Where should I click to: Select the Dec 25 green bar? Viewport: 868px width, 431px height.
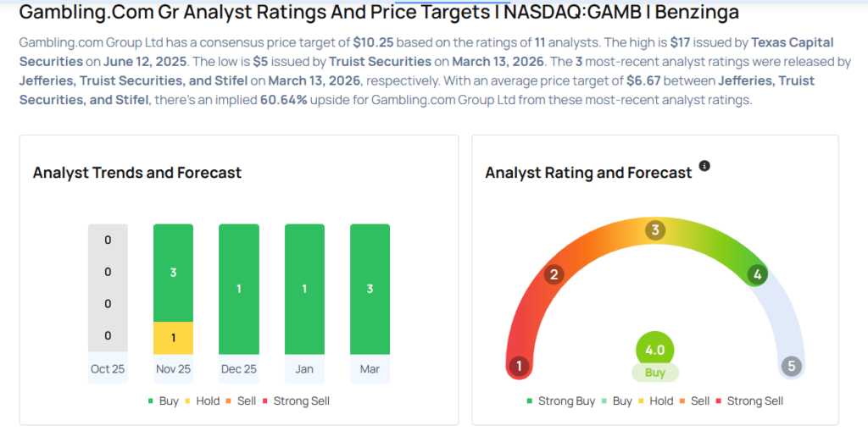point(238,289)
